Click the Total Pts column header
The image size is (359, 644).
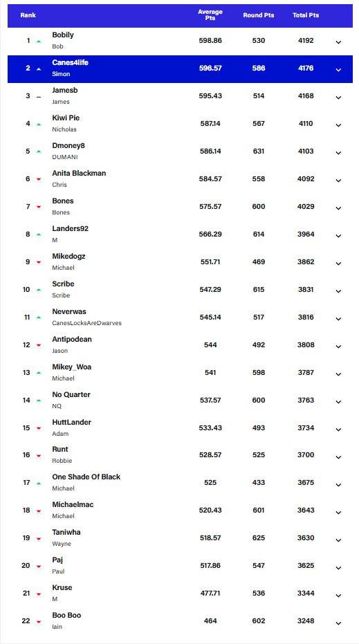306,15
